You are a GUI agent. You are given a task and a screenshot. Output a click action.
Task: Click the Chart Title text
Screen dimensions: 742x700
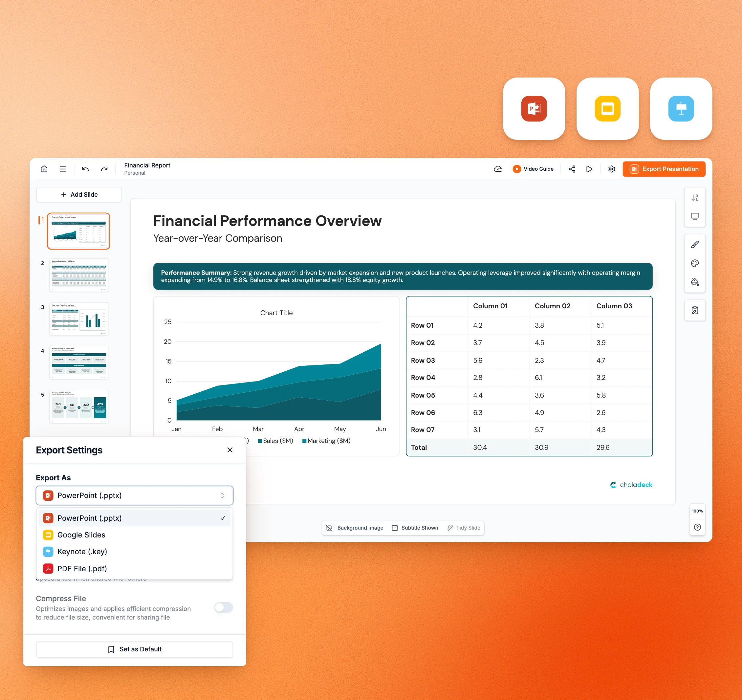276,313
